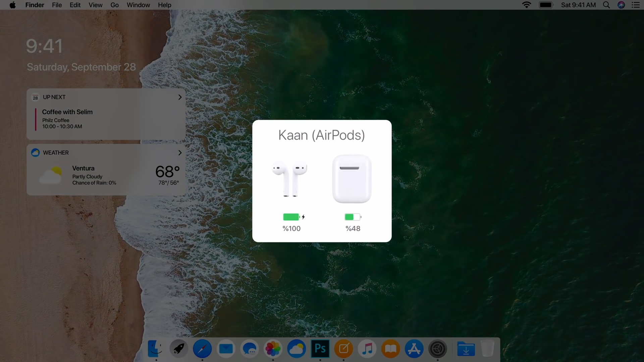This screenshot has height=362, width=644.
Task: Click 10:00 - 10:30 AM event time
Action: tap(62, 126)
